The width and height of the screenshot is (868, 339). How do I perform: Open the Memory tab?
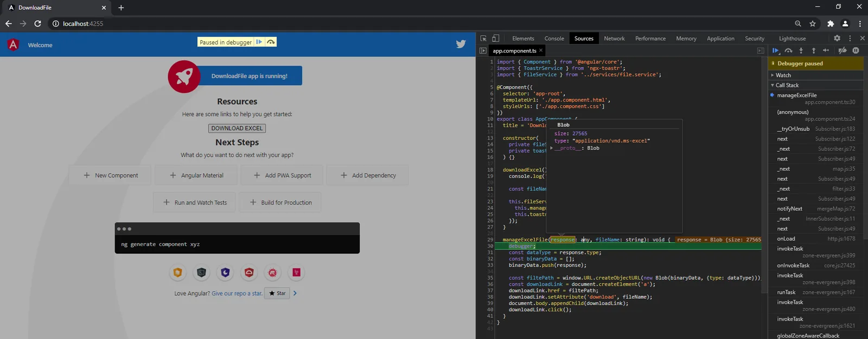686,39
